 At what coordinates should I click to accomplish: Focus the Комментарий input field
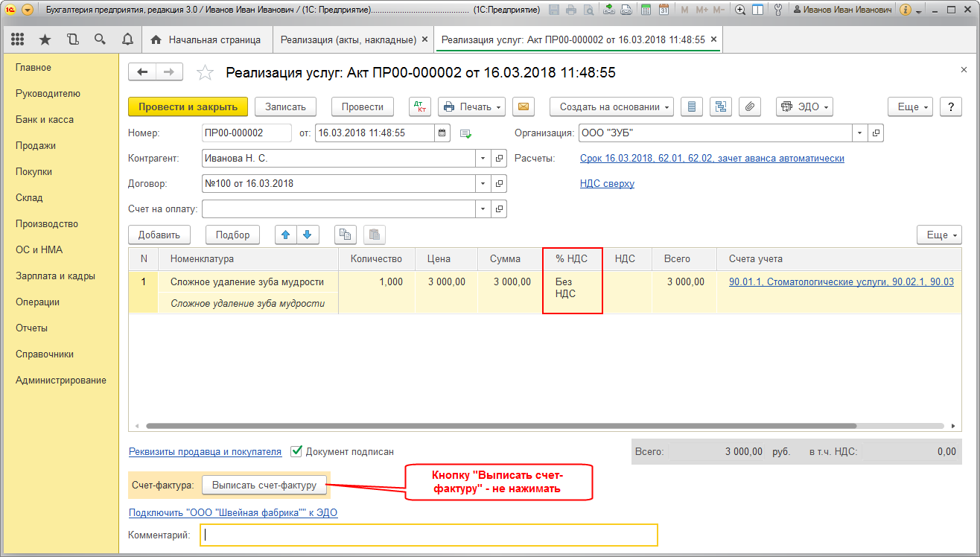point(429,535)
